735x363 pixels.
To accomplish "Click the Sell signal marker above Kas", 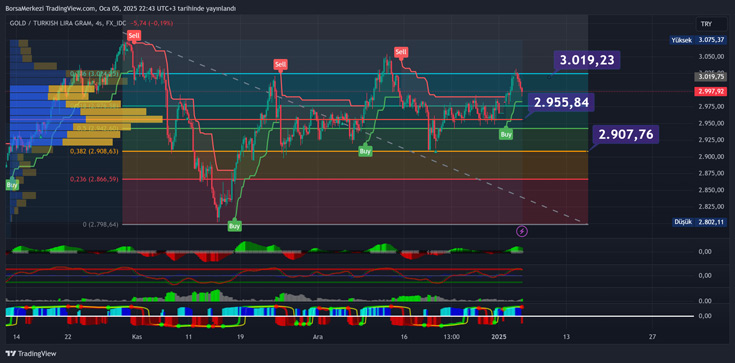I will [135, 35].
